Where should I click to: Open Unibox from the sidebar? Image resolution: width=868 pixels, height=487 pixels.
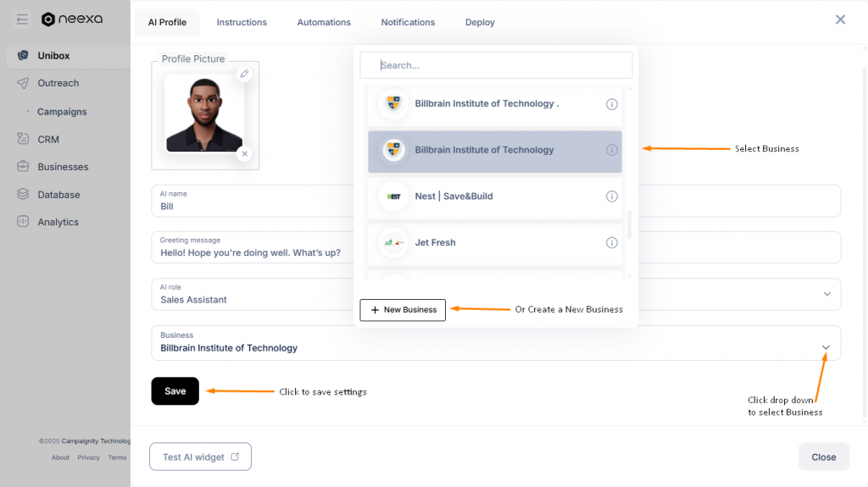(x=53, y=56)
